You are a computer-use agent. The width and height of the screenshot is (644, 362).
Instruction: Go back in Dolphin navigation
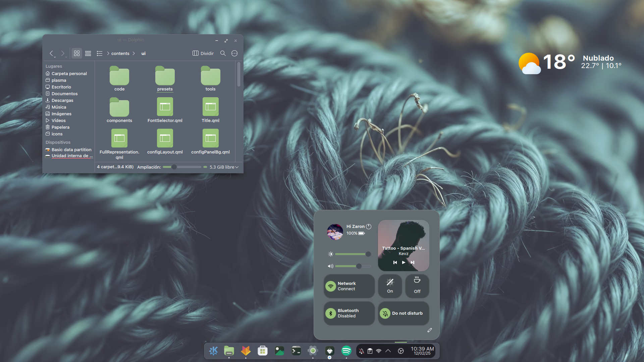coord(52,53)
